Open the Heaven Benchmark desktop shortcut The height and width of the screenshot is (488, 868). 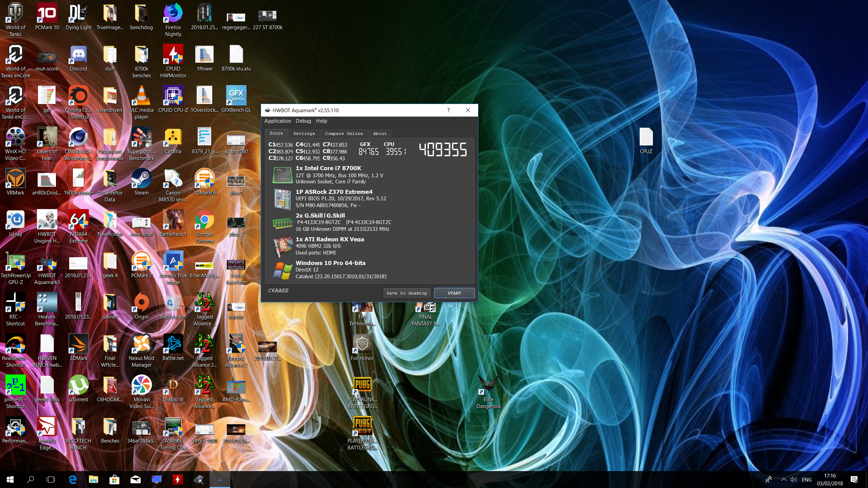coord(47,310)
